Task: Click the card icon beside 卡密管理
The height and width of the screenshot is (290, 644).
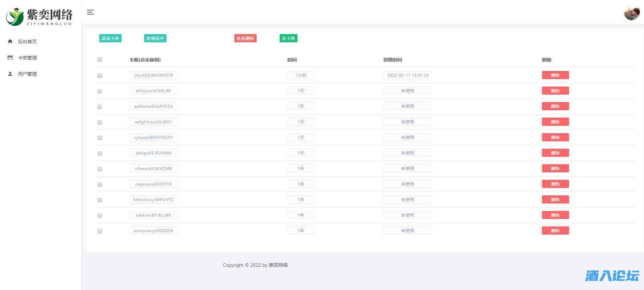Action: [x=10, y=57]
